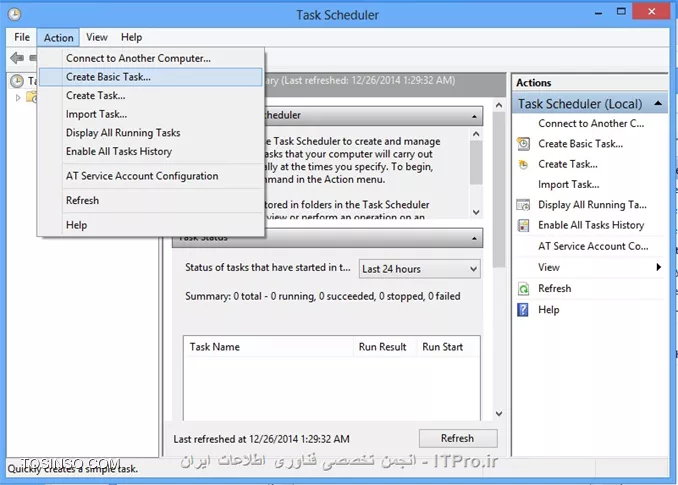The width and height of the screenshot is (678, 485).
Task: Collapse the Task Status section
Action: pyautogui.click(x=474, y=239)
